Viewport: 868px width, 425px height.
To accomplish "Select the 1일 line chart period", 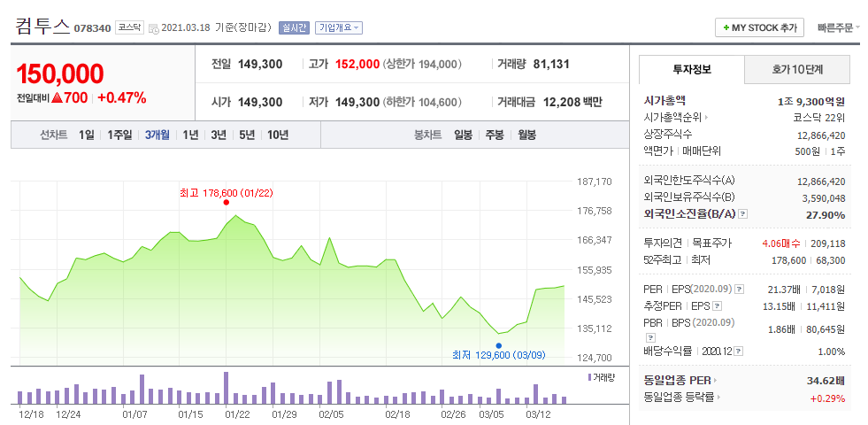I will point(87,135).
